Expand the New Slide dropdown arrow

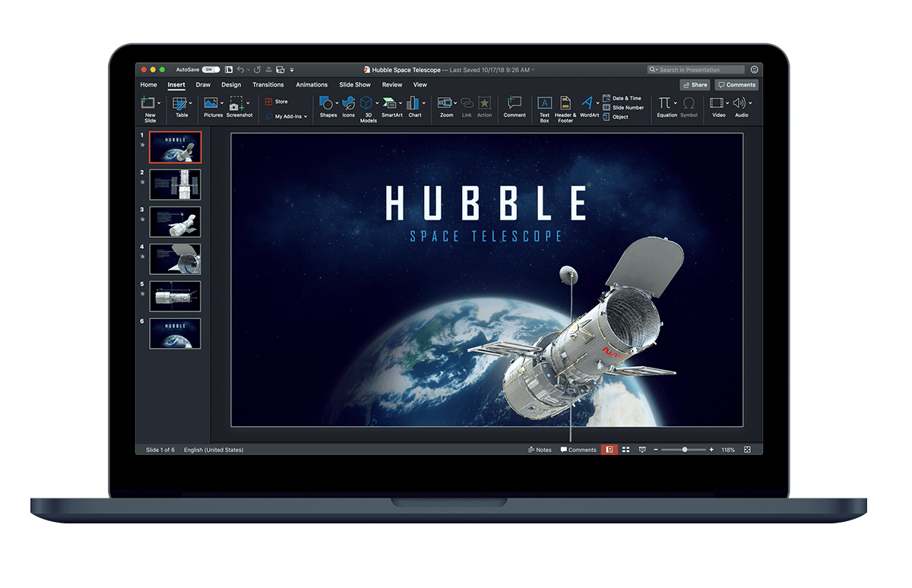point(159,103)
